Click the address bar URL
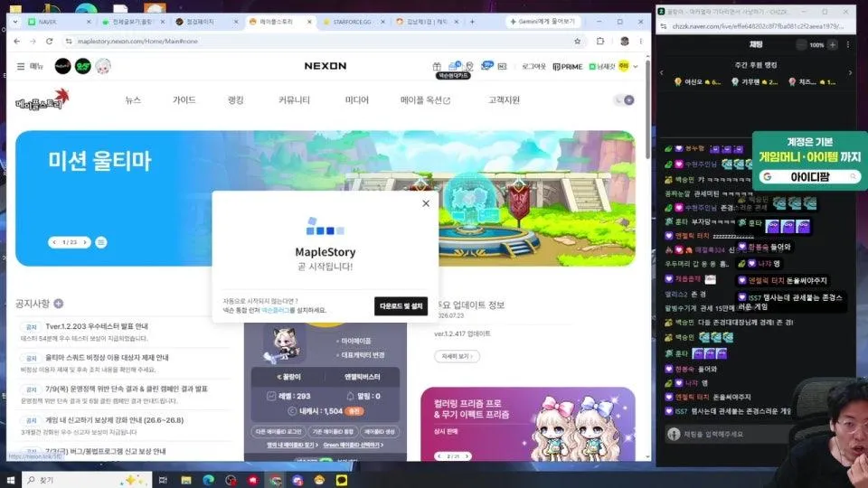 [137, 41]
